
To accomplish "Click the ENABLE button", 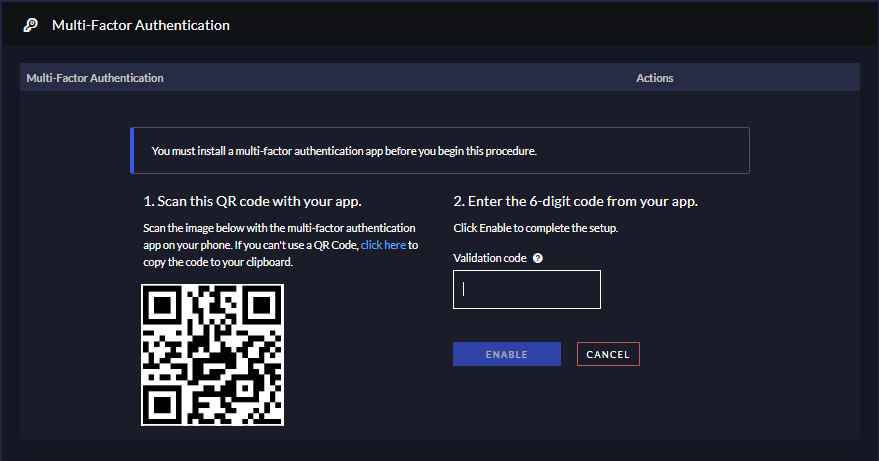I will (x=507, y=354).
